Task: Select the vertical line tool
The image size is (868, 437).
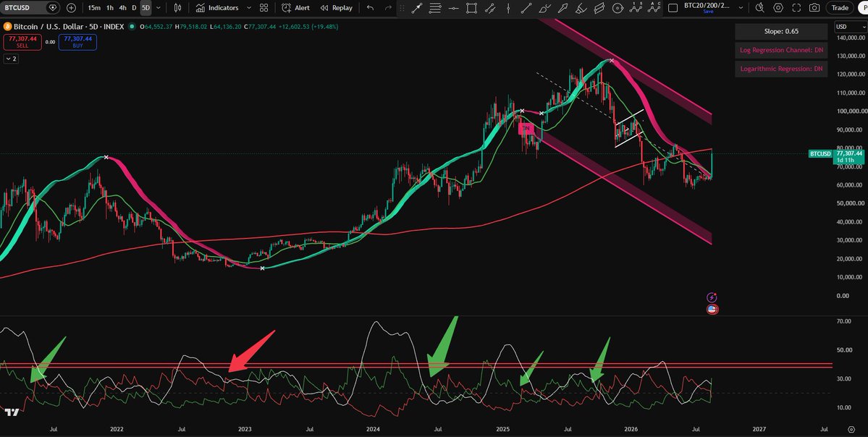Action: point(507,8)
